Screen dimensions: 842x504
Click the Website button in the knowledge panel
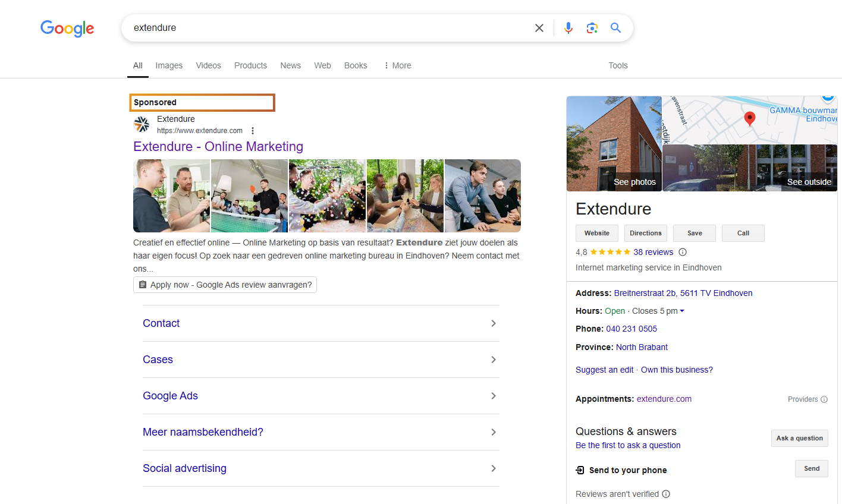click(x=597, y=233)
